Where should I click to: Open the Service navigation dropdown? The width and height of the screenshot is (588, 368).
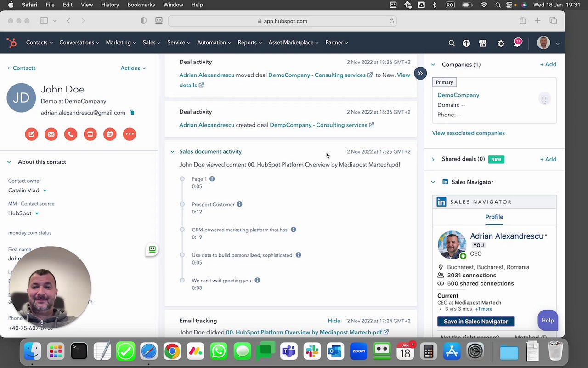(x=179, y=43)
